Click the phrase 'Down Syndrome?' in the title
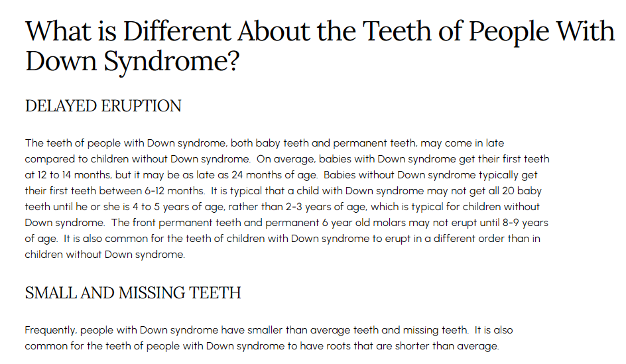Image resolution: width=626 pixels, height=364 pixels. (132, 61)
